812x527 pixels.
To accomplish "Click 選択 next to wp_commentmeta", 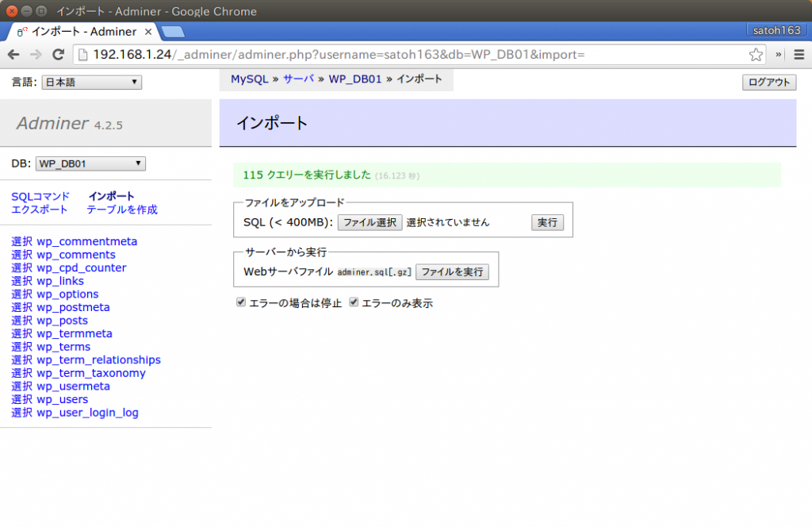I will (x=21, y=241).
